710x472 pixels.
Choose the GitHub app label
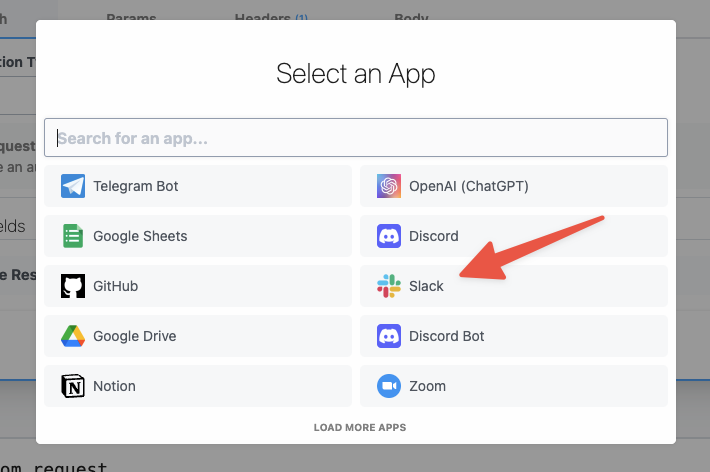115,286
